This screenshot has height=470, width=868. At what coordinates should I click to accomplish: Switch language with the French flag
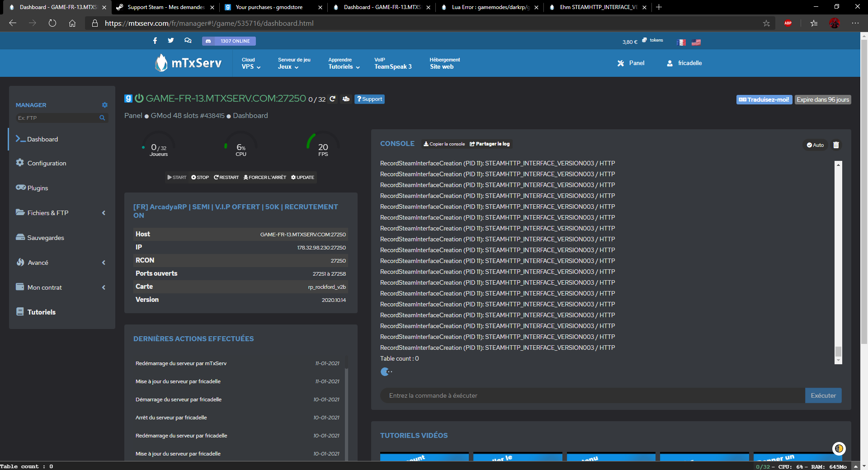pos(681,42)
